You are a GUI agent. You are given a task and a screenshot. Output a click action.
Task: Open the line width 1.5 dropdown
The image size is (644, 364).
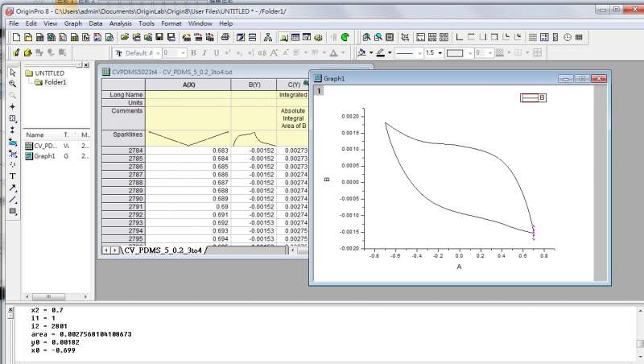[x=439, y=53]
